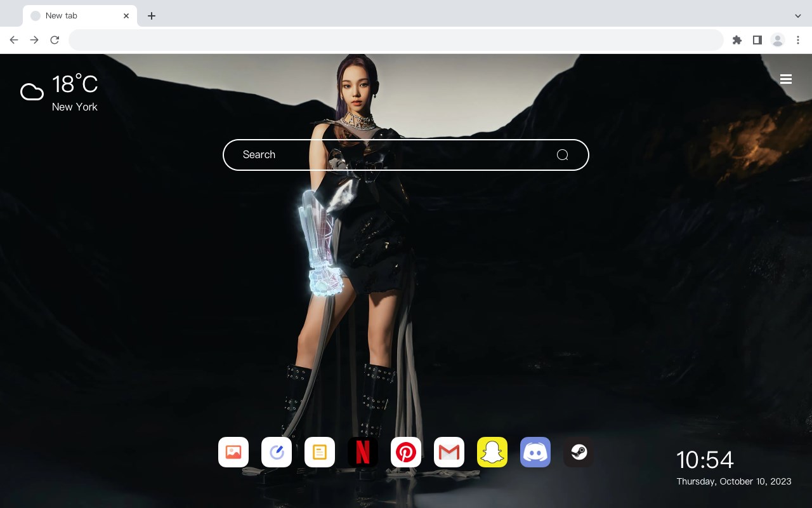
Task: Open the wallpaper gallery shortcut icon
Action: [233, 452]
